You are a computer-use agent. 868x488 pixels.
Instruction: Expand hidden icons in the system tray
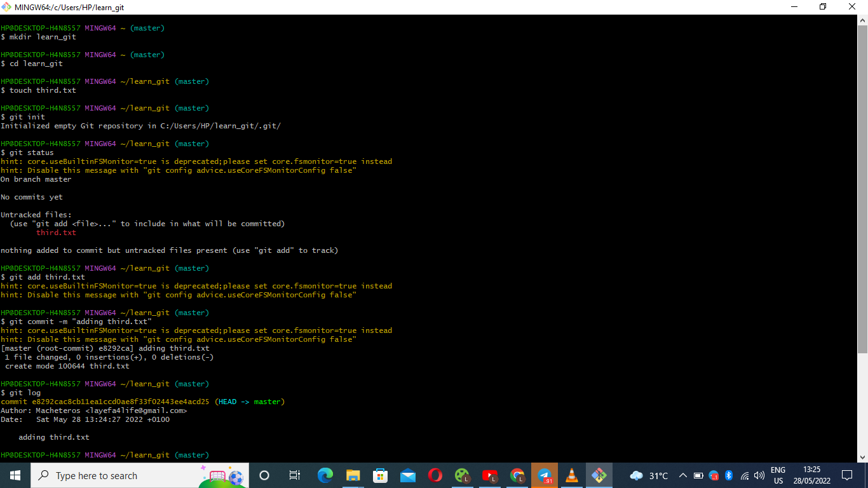682,476
